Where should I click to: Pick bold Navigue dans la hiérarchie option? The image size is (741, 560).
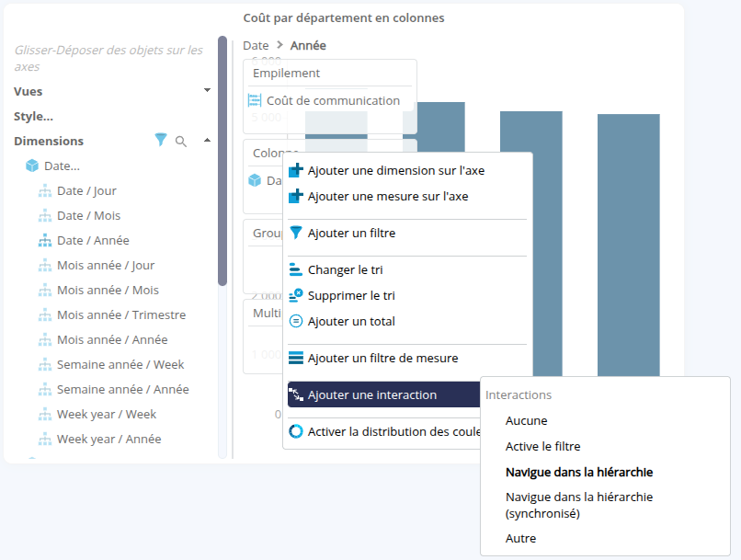[x=579, y=472]
